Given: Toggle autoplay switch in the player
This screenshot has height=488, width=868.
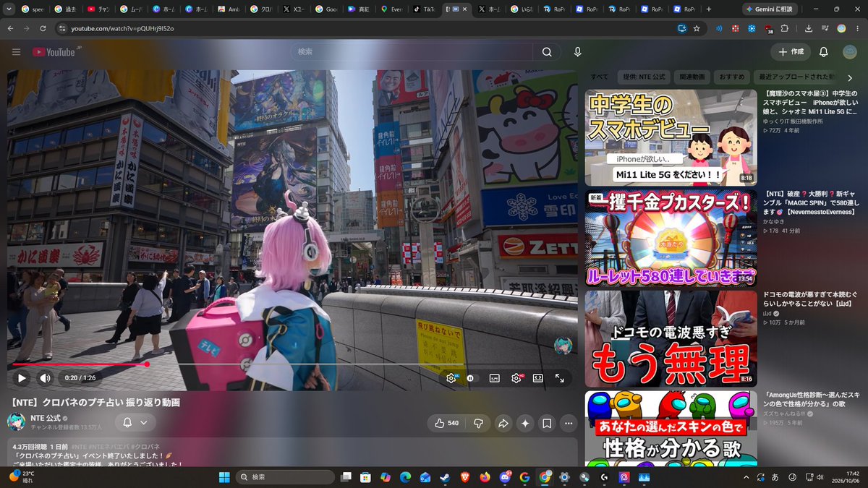Looking at the screenshot, I should click(x=471, y=378).
